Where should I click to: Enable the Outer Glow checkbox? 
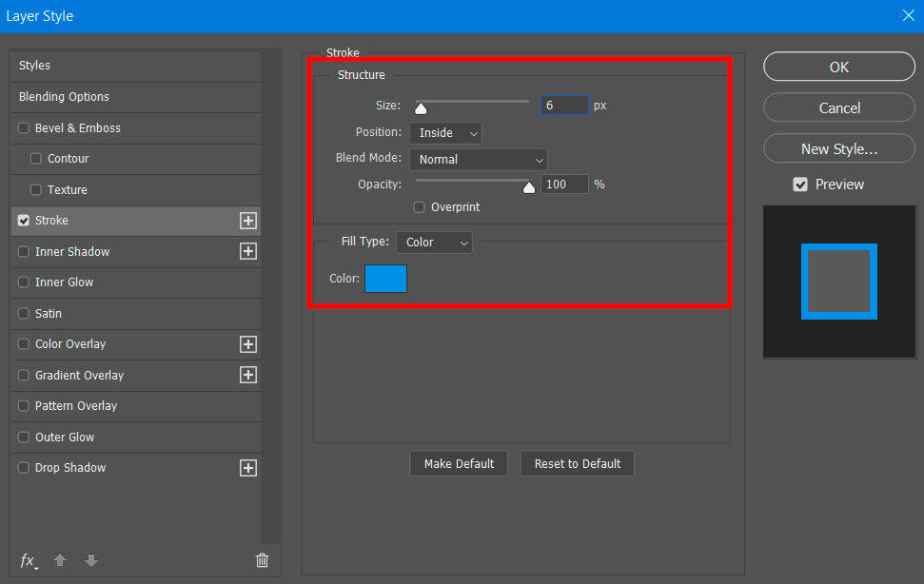click(24, 437)
